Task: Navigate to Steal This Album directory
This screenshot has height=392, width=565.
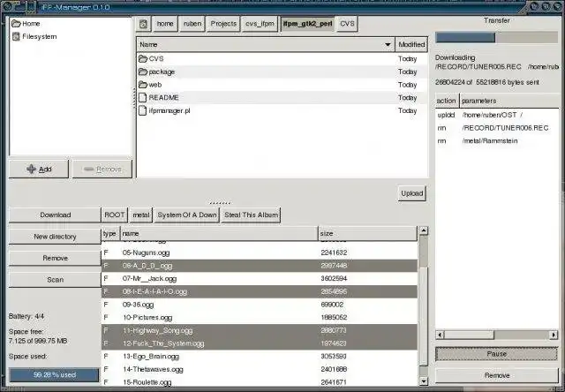Action: [x=251, y=215]
